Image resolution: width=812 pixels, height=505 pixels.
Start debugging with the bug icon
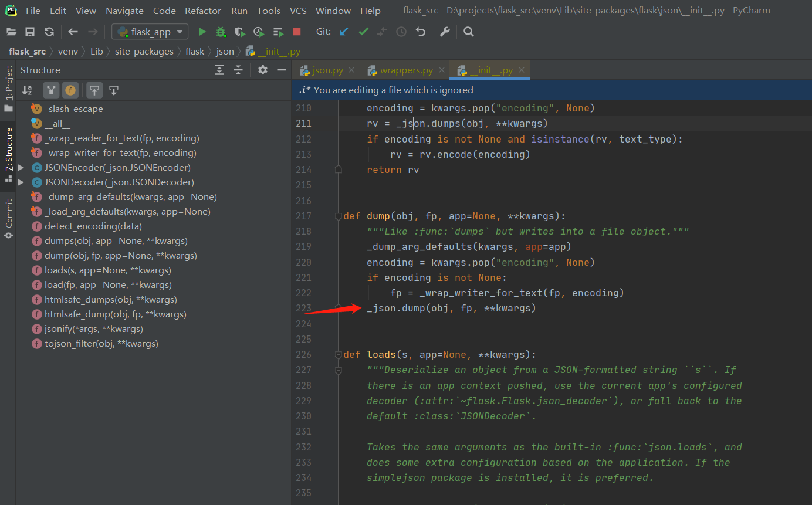point(221,32)
